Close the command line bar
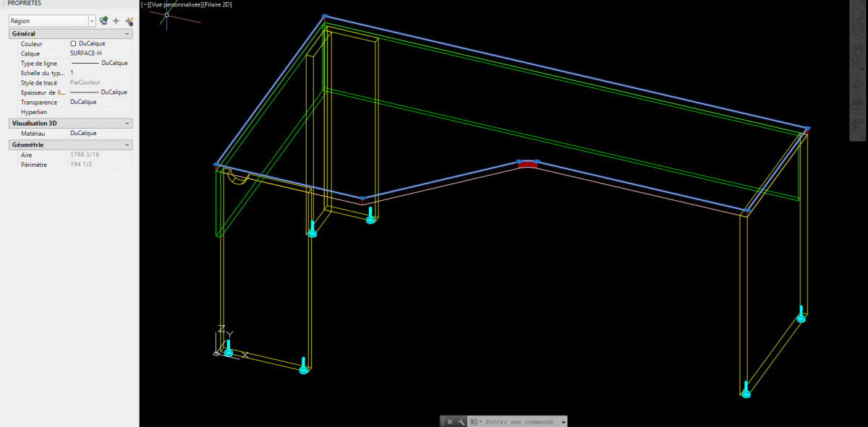This screenshot has height=427, width=868. (x=449, y=421)
